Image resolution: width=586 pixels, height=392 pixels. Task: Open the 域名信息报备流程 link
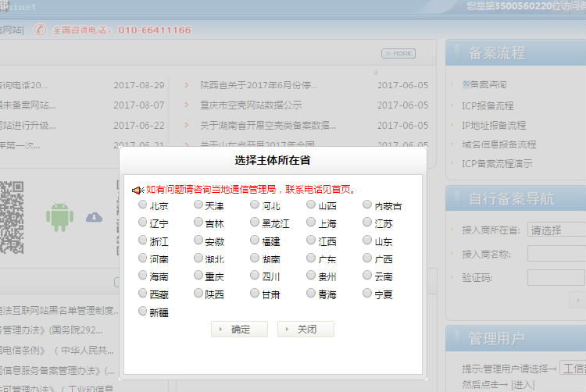pyautogui.click(x=498, y=144)
